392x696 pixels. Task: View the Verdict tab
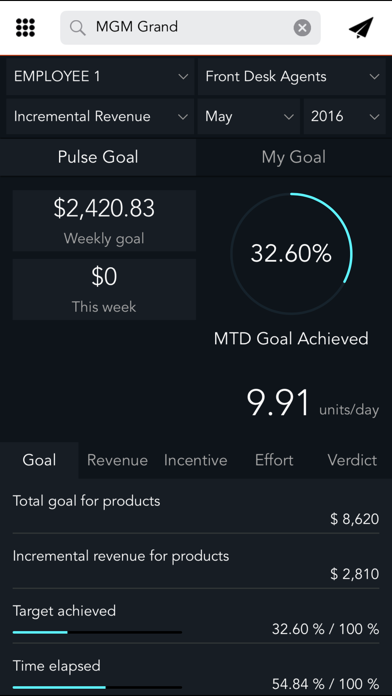[x=352, y=460]
